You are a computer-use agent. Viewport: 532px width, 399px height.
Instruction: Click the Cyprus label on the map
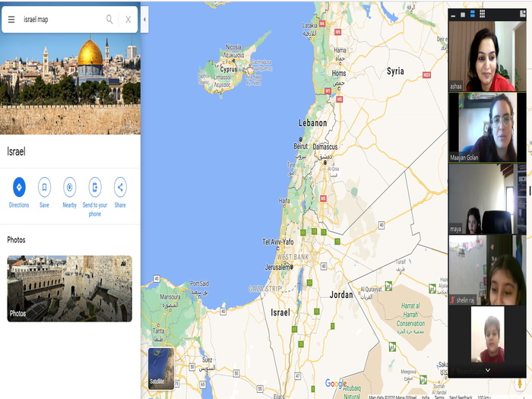click(229, 69)
